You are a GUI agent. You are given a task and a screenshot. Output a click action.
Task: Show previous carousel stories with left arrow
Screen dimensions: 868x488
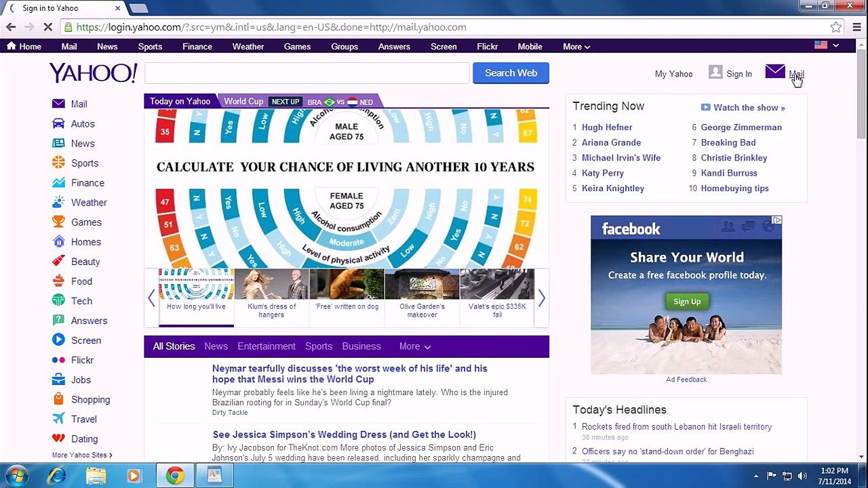click(151, 298)
